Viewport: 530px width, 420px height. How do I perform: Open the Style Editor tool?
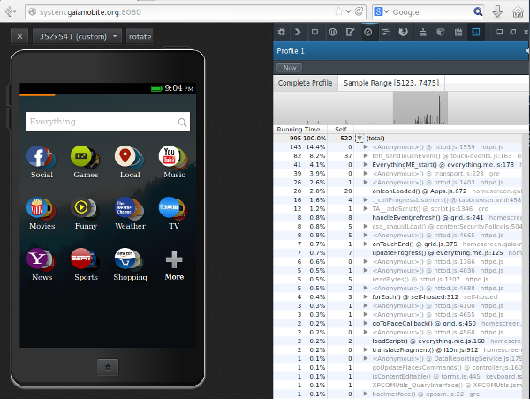coord(350,32)
